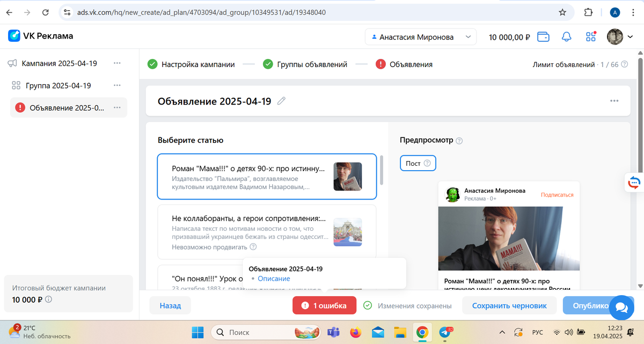Image resolution: width=644 pixels, height=344 pixels.
Task: Open notifications via the bell icon
Action: click(x=566, y=37)
